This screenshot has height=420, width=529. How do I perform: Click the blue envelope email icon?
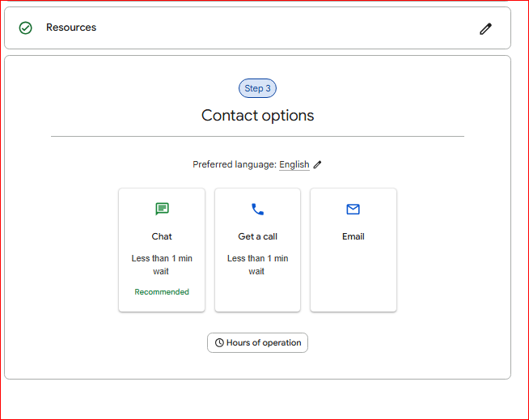click(x=353, y=210)
